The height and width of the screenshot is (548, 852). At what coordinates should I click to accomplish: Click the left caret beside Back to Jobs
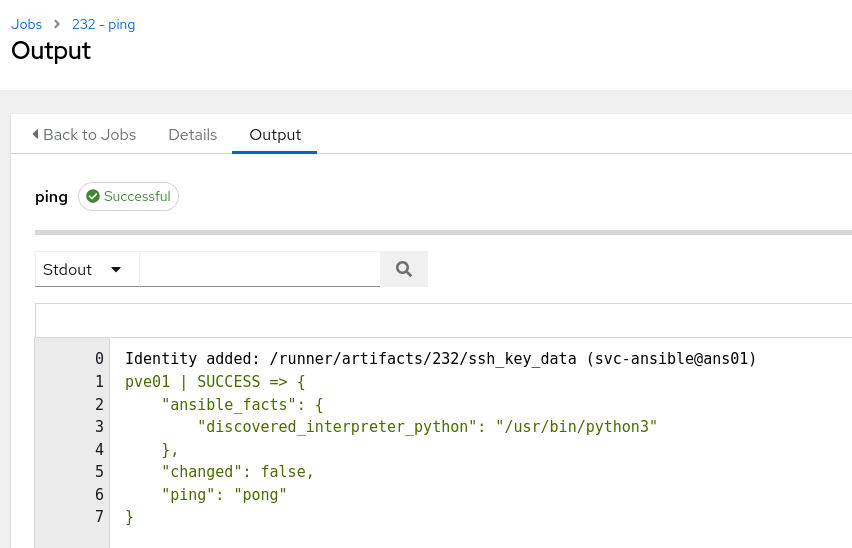[x=36, y=134]
